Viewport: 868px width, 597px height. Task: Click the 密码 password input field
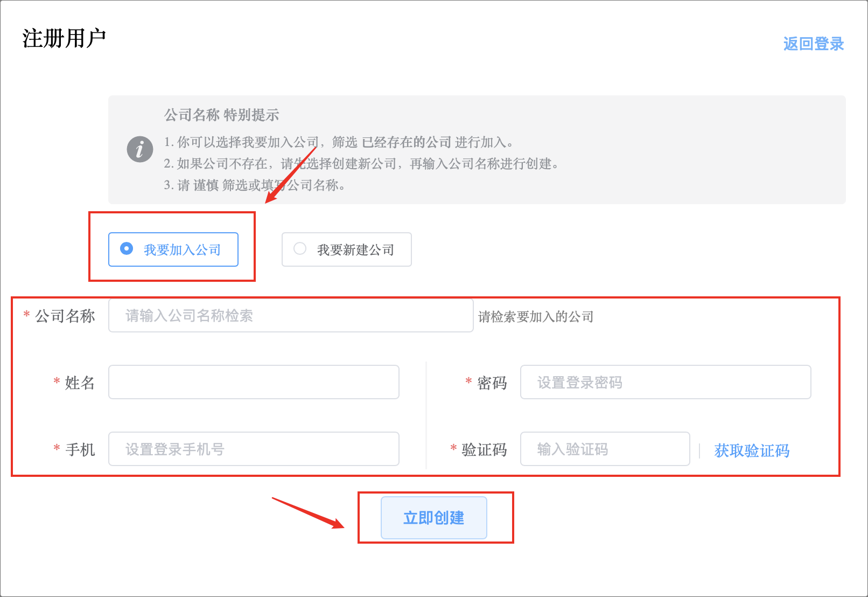(x=665, y=383)
